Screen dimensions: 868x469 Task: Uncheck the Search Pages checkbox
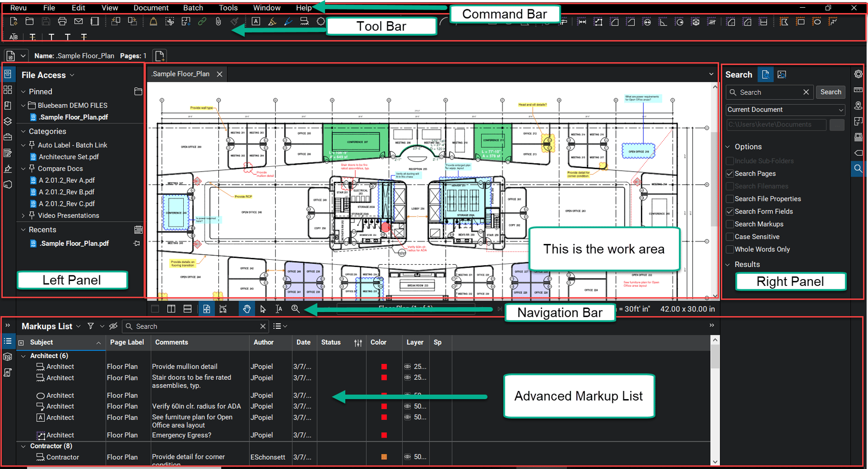tap(730, 174)
